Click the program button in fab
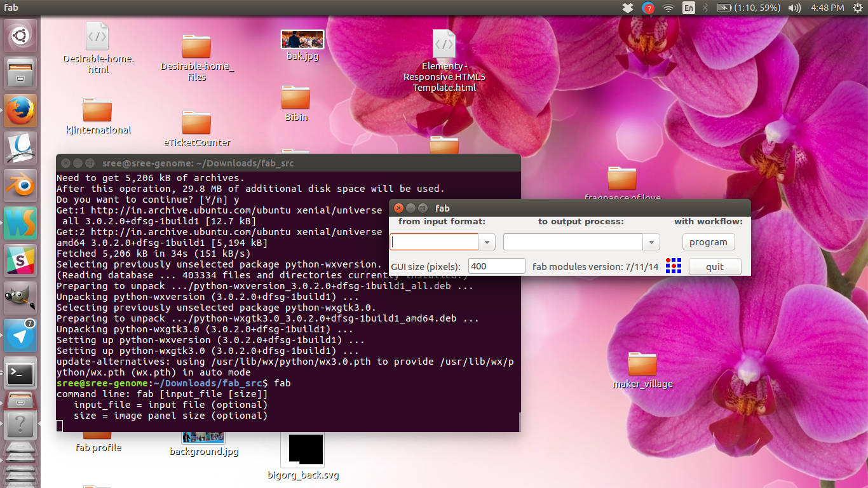 708,242
